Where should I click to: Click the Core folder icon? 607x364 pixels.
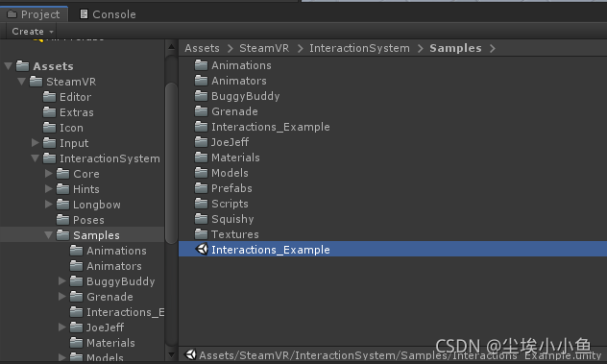pyautogui.click(x=62, y=174)
